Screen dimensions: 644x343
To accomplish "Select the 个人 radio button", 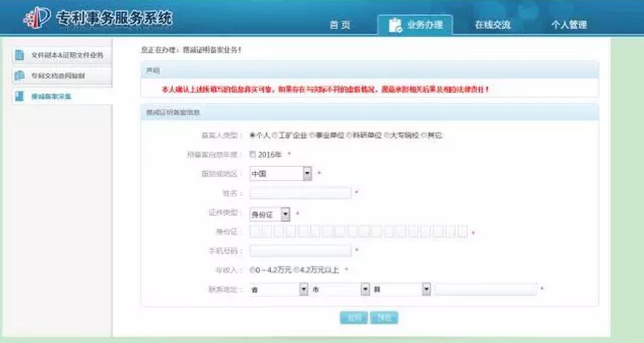I will (253, 135).
